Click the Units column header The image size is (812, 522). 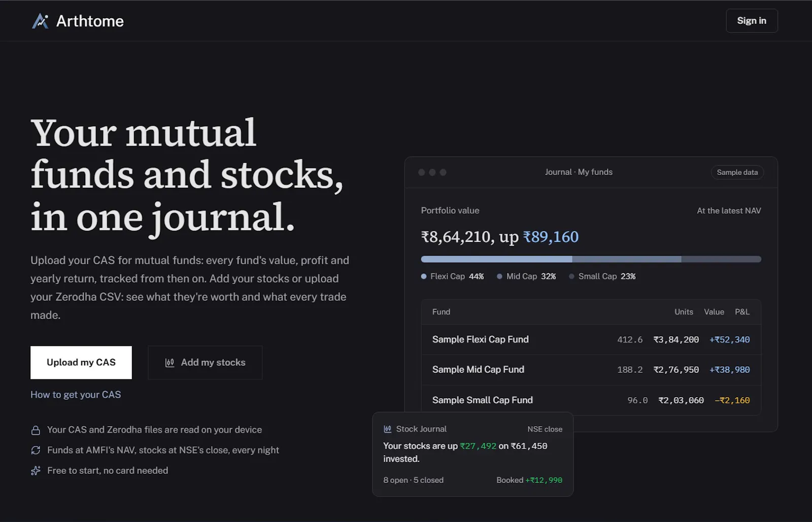(x=684, y=312)
